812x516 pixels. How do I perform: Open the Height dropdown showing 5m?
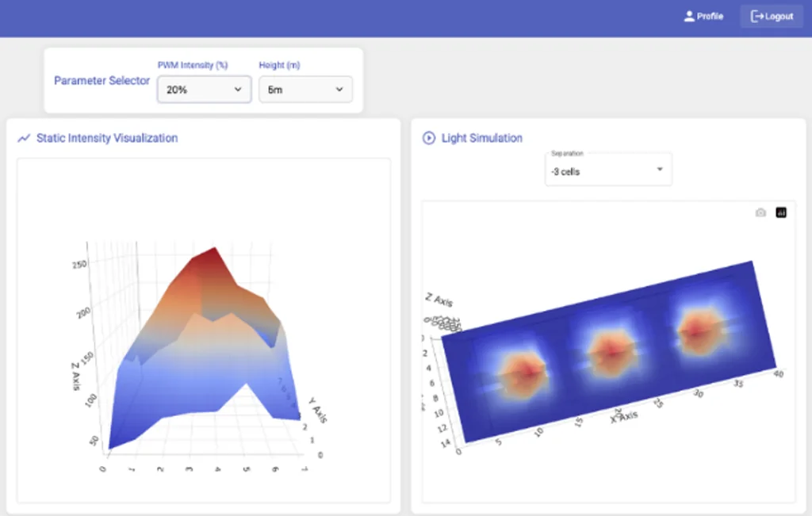(305, 90)
